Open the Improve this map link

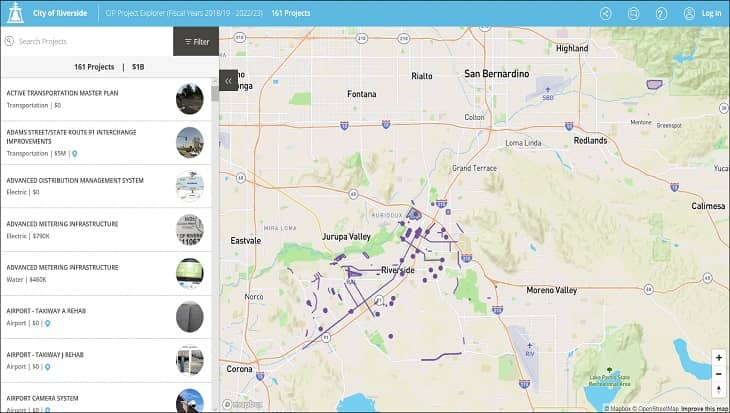click(705, 408)
